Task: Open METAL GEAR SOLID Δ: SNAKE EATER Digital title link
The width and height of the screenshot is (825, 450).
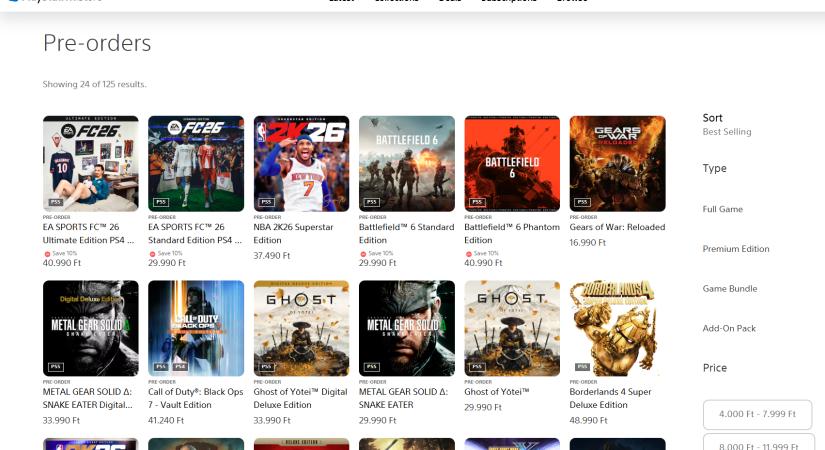Action: point(87,398)
